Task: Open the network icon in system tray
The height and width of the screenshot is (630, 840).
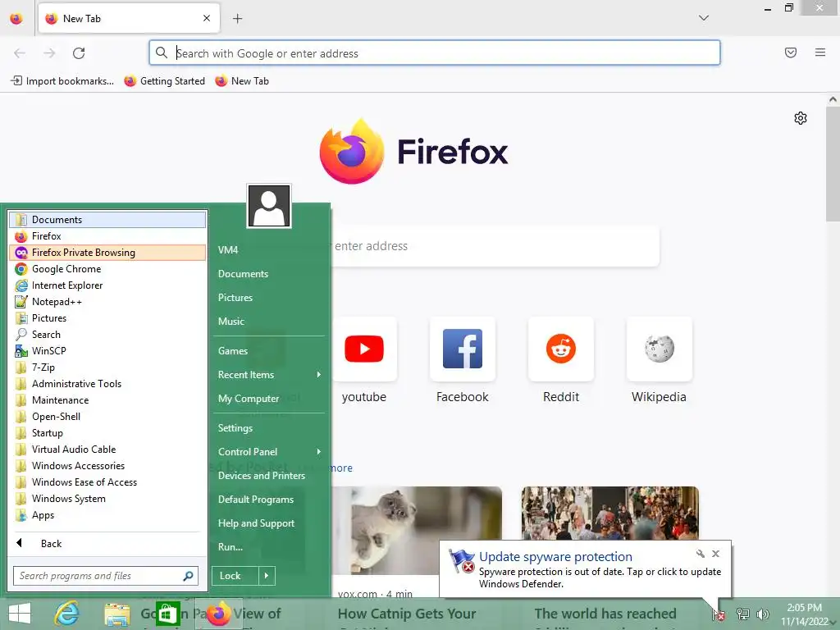Action: [742, 614]
